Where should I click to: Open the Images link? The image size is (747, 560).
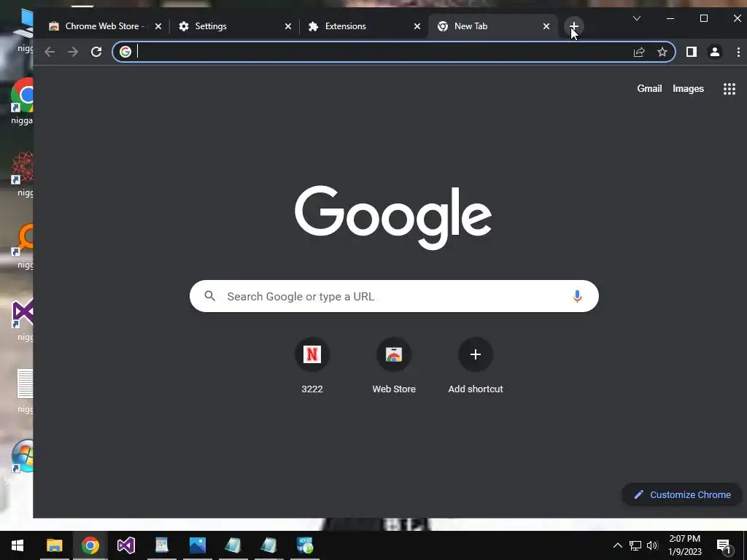[x=688, y=88]
